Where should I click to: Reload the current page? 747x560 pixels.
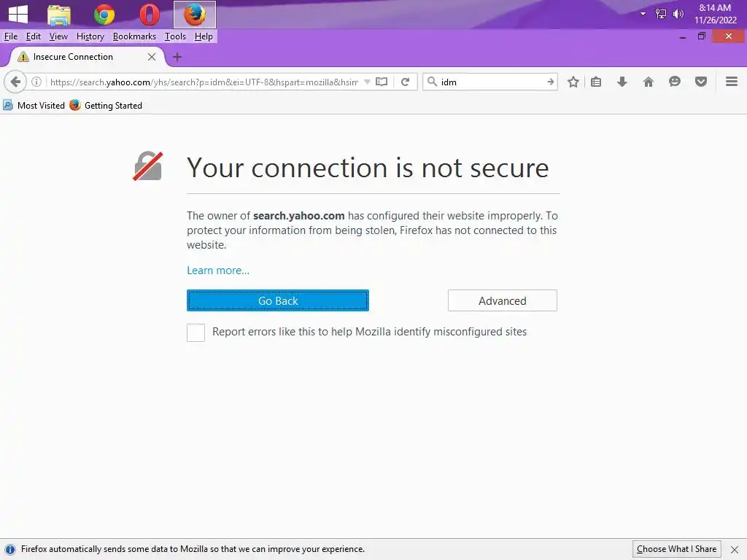click(x=406, y=82)
